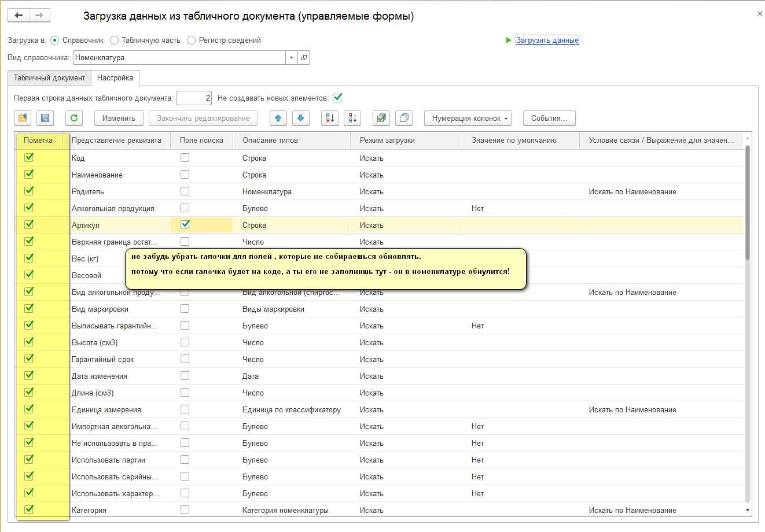Click the open settings from file icon

pyautogui.click(x=23, y=118)
